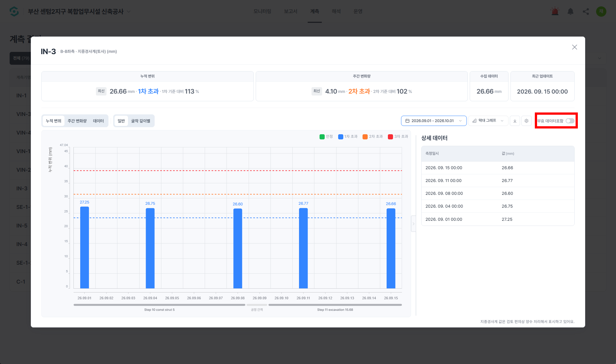Select the 2026. 09. 04 00:00 data row
616x364 pixels.
498,206
